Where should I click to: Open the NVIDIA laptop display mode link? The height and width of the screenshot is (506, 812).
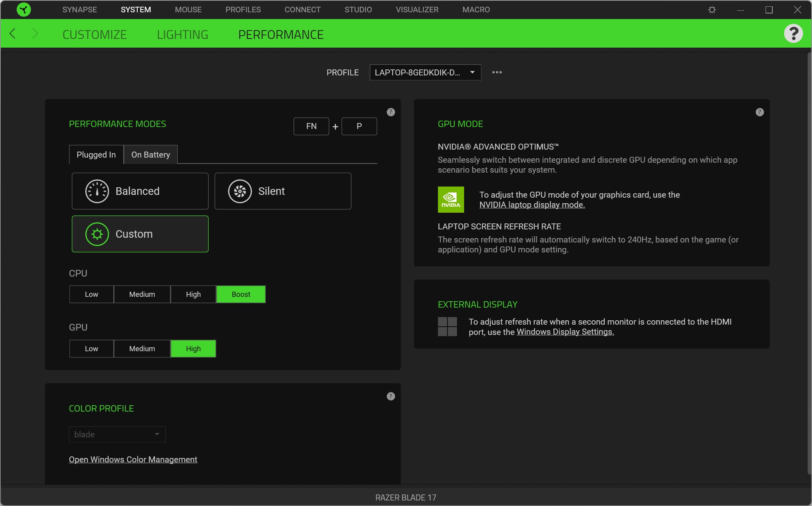pyautogui.click(x=532, y=205)
